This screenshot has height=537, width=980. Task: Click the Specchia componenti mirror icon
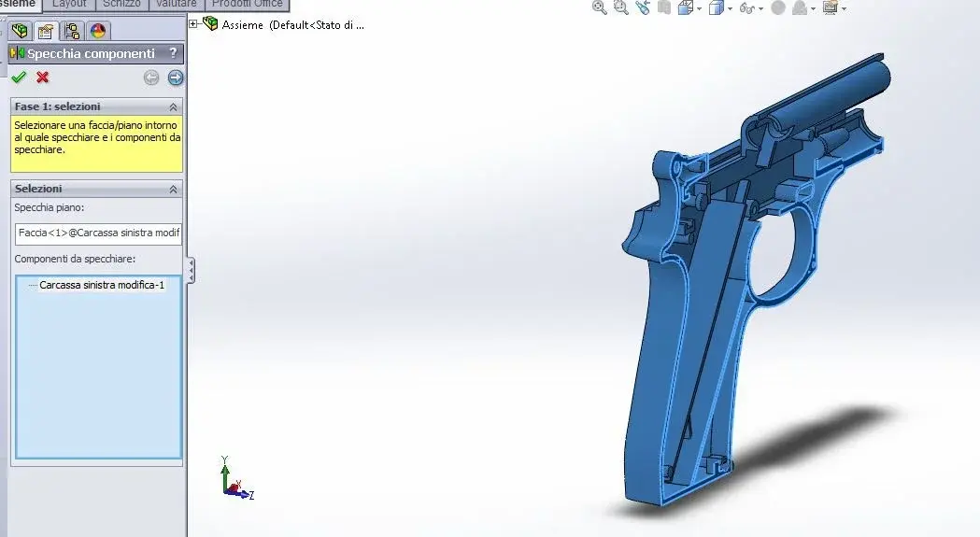[18, 54]
